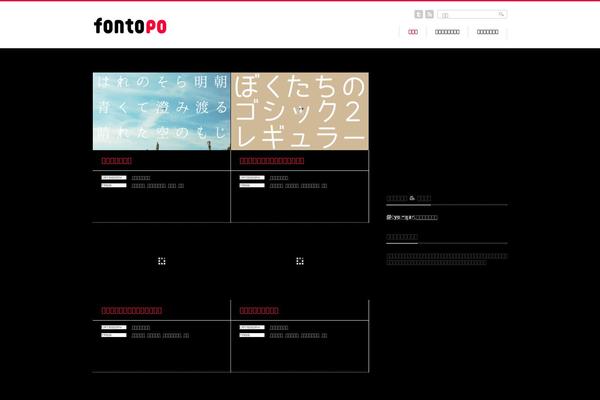Click the loading placeholder image of the bottom-left card
Image resolution: width=600 pixels, height=400 pixels.
coord(161,261)
